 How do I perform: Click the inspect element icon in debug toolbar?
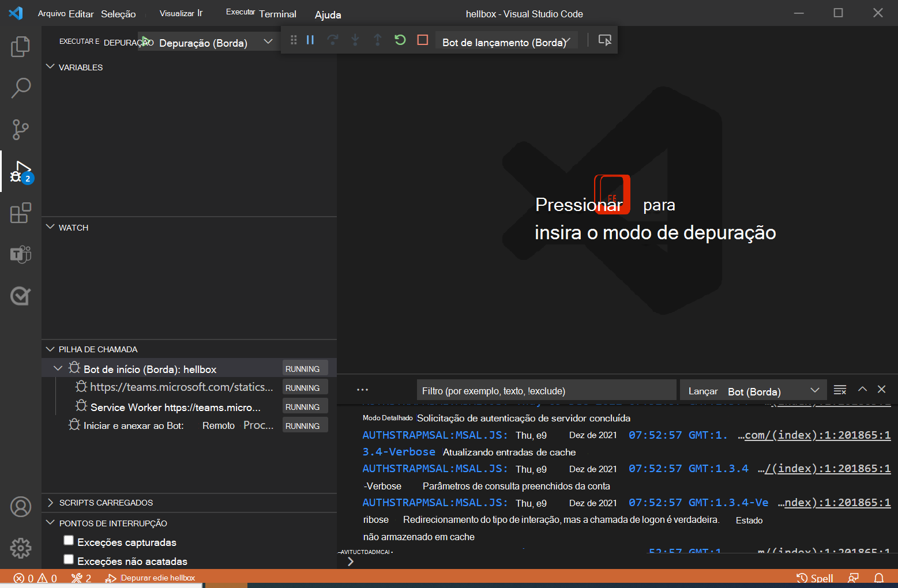point(604,40)
